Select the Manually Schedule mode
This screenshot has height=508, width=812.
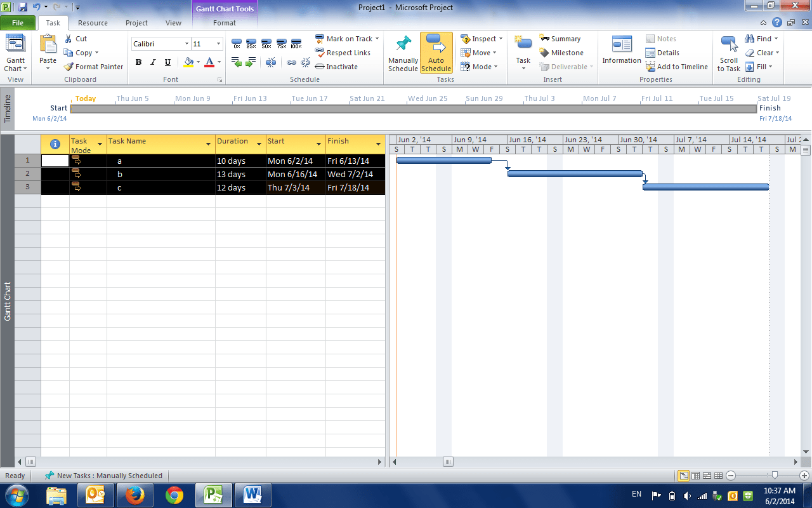tap(403, 53)
